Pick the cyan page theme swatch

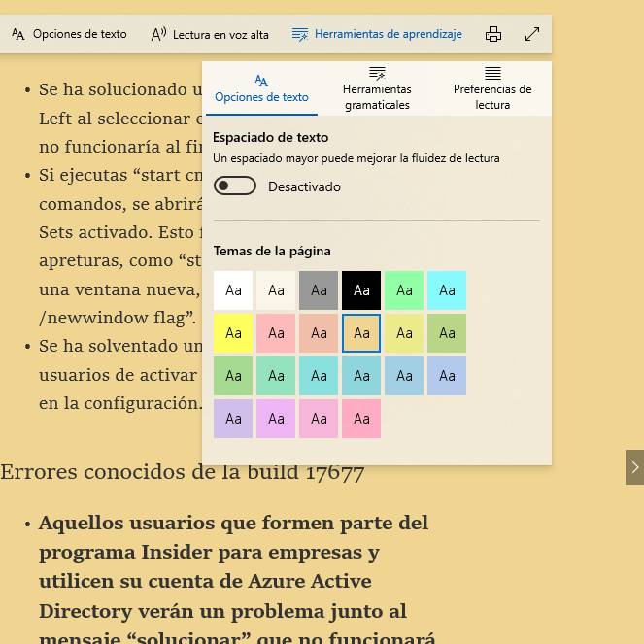click(447, 290)
